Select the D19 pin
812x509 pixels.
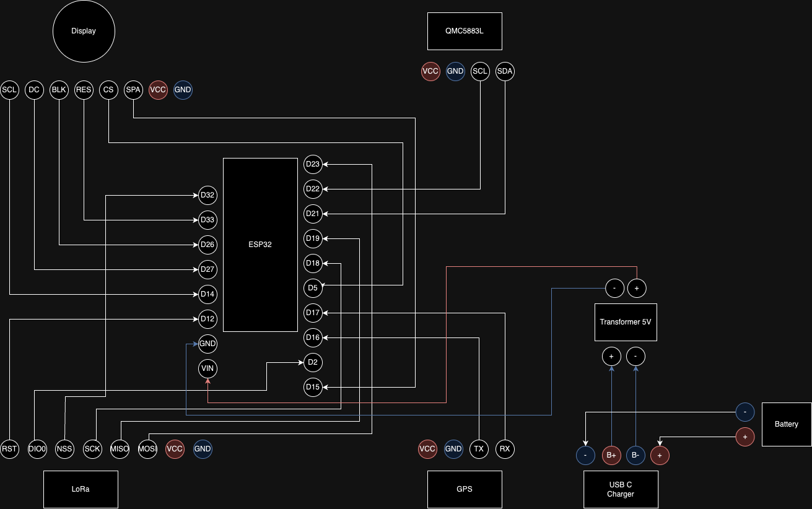[x=313, y=238]
